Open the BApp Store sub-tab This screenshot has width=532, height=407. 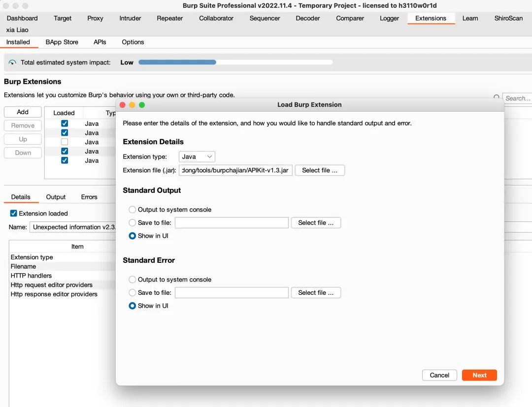pyautogui.click(x=62, y=42)
